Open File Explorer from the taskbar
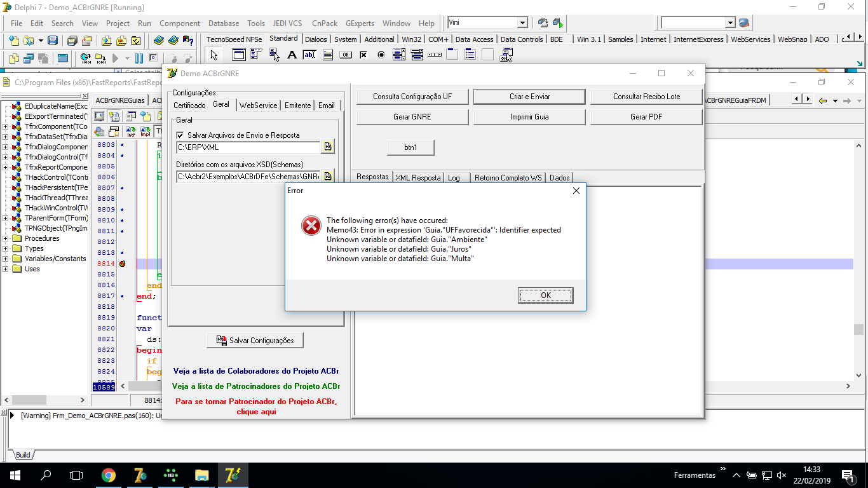Screen dimensions: 868x488 click(201, 475)
